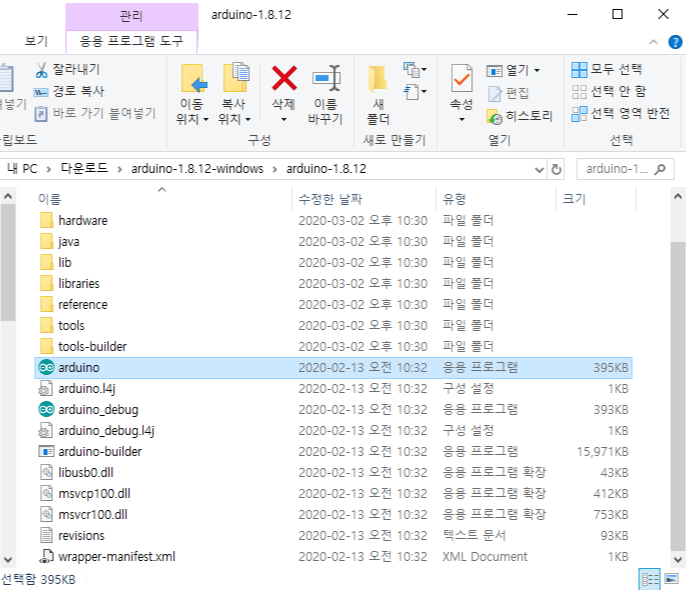Image resolution: width=686 pixels, height=590 pixels.
Task: Click Invert selection (선택 영역 반전)
Action: click(620, 114)
